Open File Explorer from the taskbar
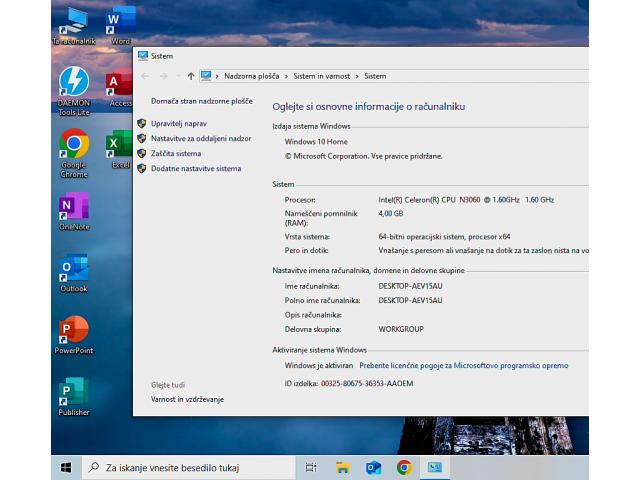The image size is (640, 480). 342,467
